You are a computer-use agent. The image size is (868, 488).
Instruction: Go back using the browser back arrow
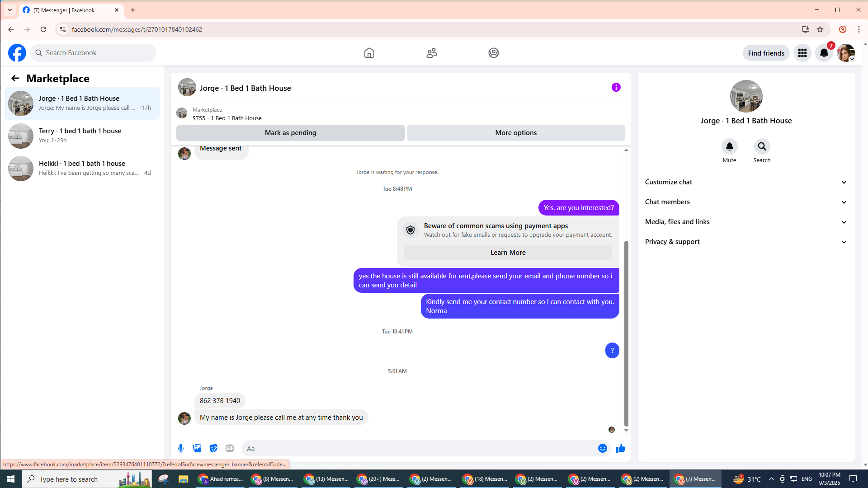point(11,29)
